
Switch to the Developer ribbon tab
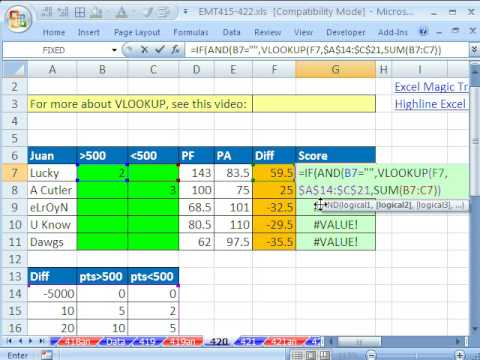click(x=346, y=32)
